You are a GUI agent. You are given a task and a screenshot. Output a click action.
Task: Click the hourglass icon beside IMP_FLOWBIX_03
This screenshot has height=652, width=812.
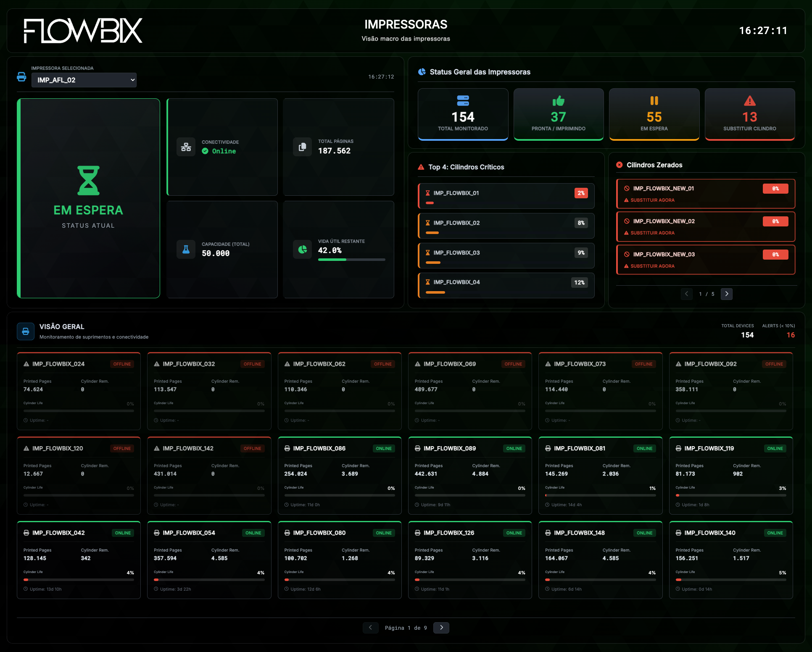(x=428, y=253)
